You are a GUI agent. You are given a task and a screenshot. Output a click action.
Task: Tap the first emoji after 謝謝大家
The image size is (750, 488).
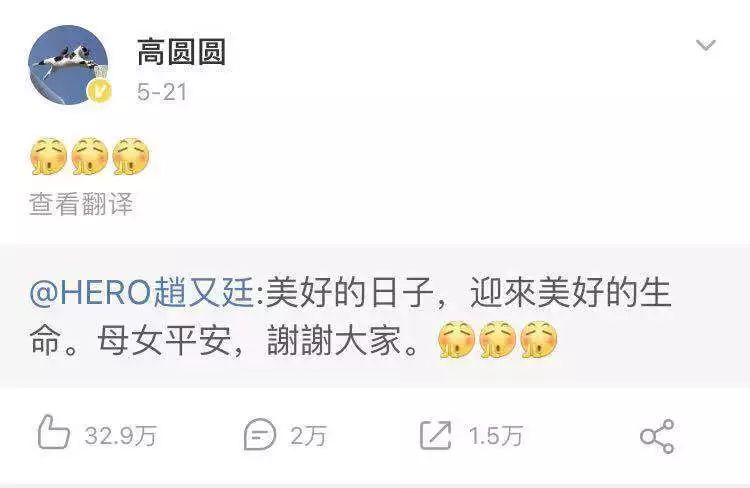point(456,340)
